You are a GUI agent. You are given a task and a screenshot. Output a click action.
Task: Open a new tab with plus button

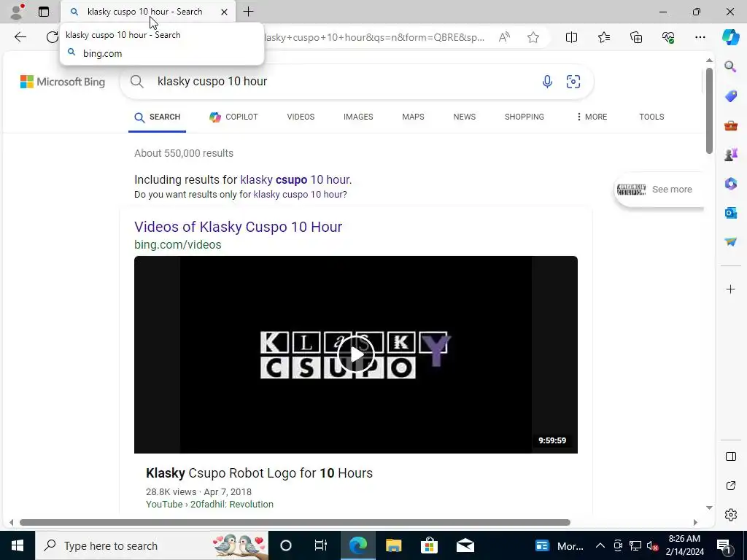[248, 12]
